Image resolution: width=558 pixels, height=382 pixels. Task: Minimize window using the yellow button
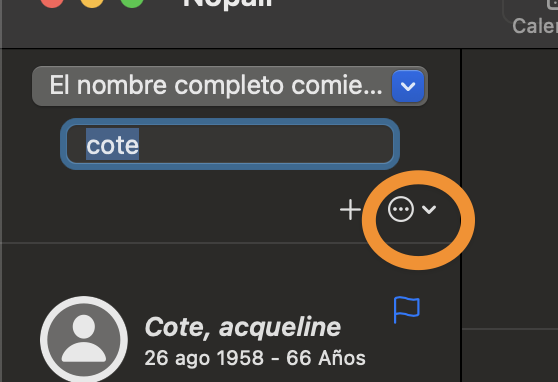coord(92,3)
